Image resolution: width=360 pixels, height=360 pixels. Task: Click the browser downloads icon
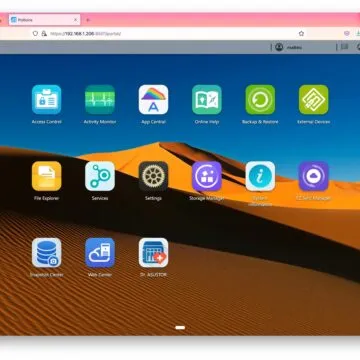pyautogui.click(x=358, y=33)
